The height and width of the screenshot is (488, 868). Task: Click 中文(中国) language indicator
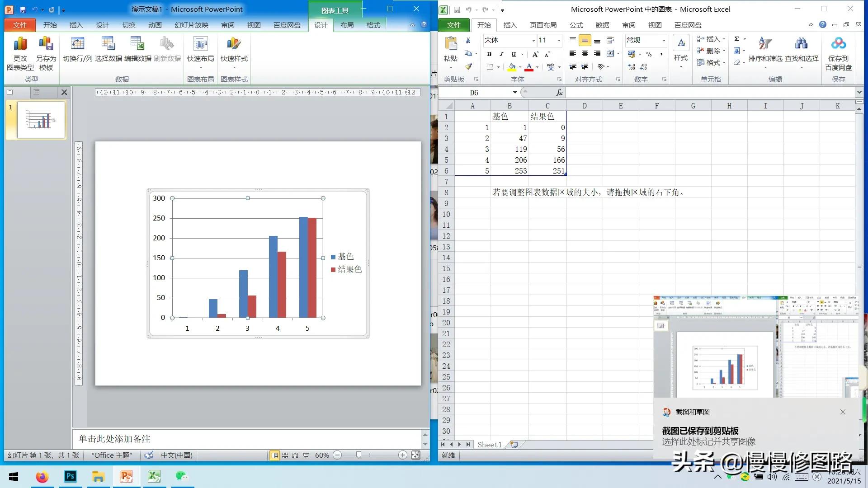[x=176, y=455]
